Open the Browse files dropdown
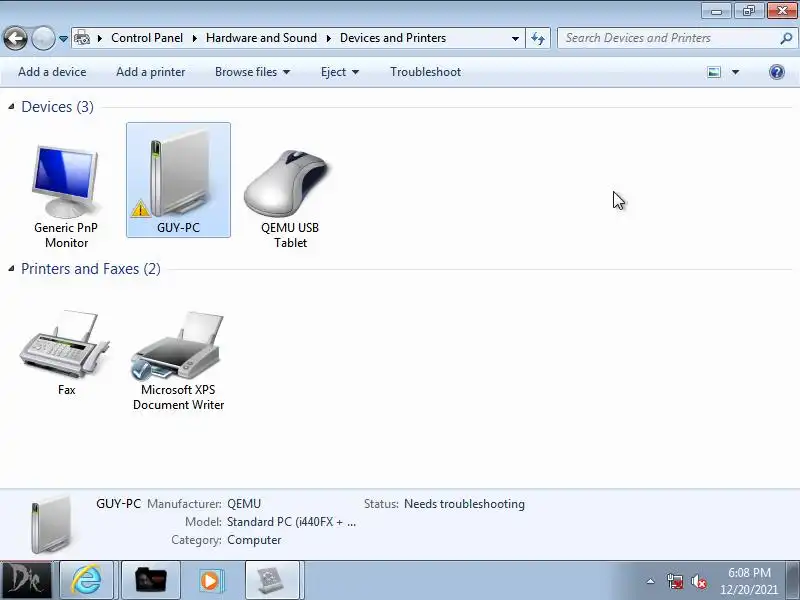Image resolution: width=800 pixels, height=600 pixels. [x=252, y=72]
